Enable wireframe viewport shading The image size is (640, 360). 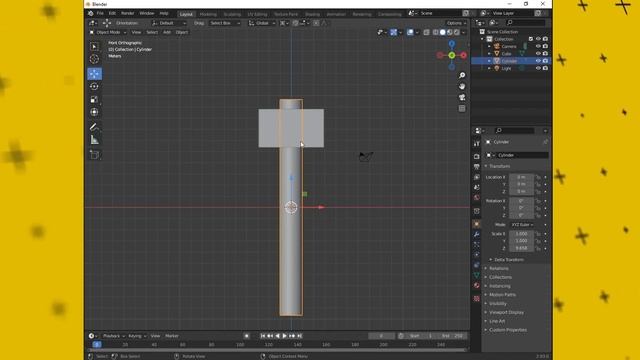pos(436,32)
